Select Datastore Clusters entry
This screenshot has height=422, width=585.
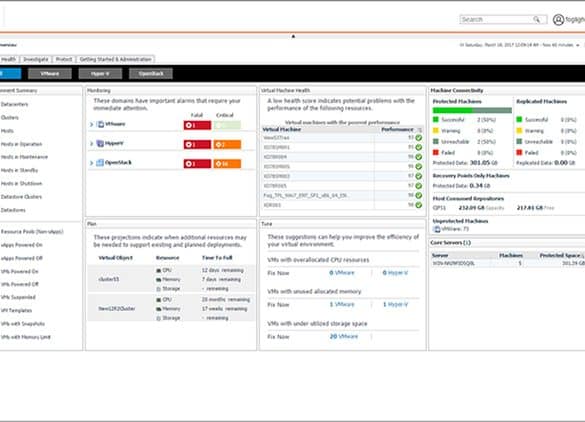[21, 197]
